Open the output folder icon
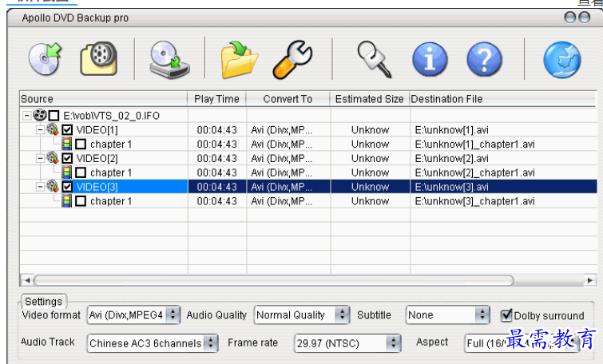This screenshot has width=603, height=364. click(x=239, y=60)
